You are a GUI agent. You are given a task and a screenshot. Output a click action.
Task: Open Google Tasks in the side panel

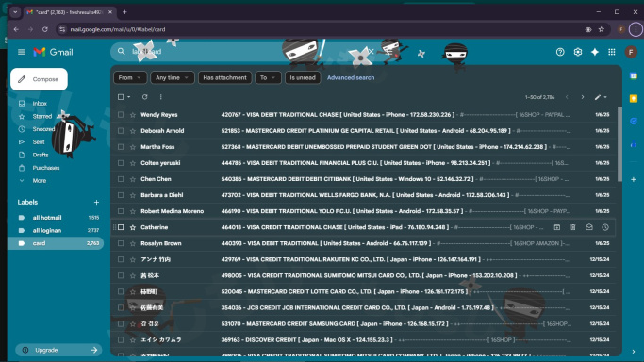[x=634, y=121]
